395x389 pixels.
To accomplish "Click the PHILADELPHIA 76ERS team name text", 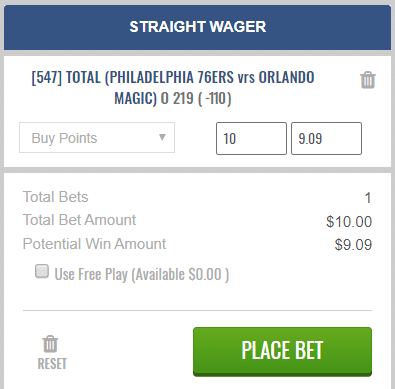I will tap(171, 77).
